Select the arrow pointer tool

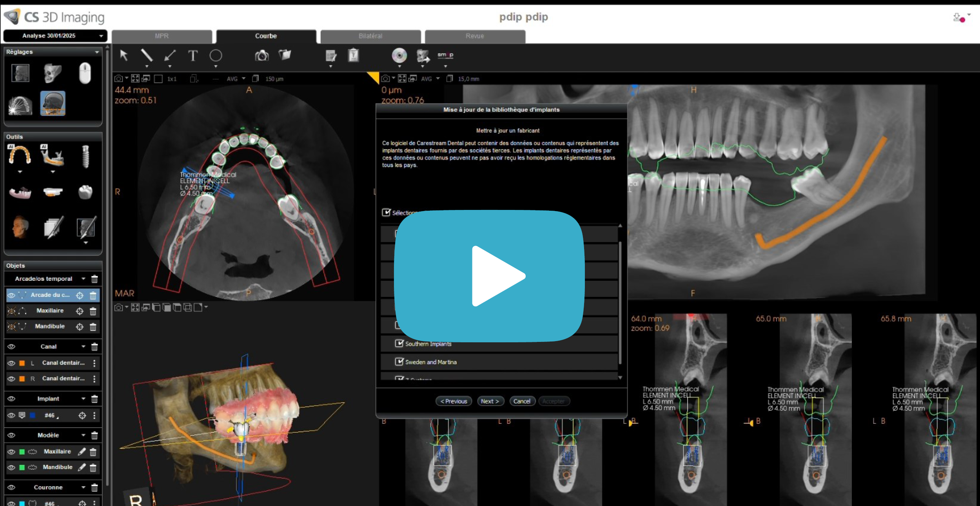click(x=124, y=56)
